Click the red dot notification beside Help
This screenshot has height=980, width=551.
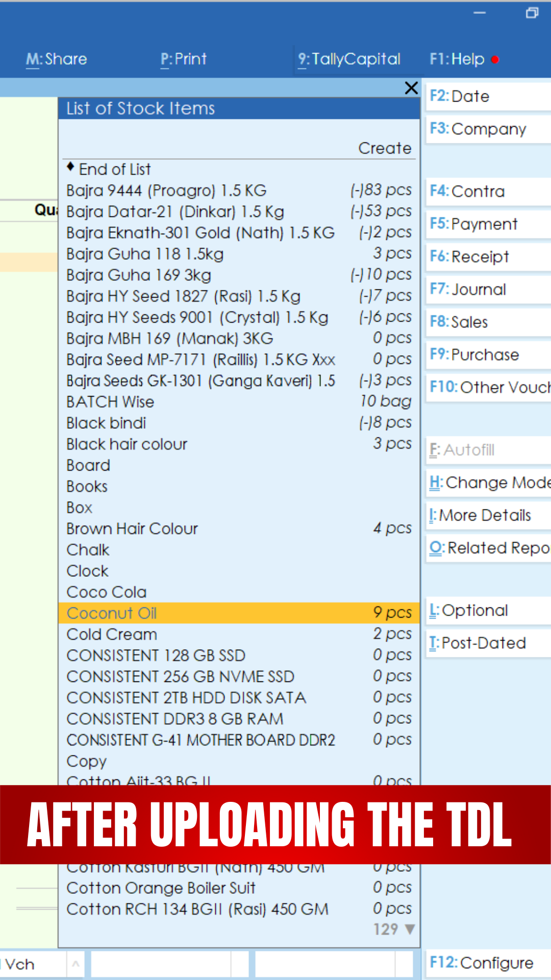tap(495, 60)
